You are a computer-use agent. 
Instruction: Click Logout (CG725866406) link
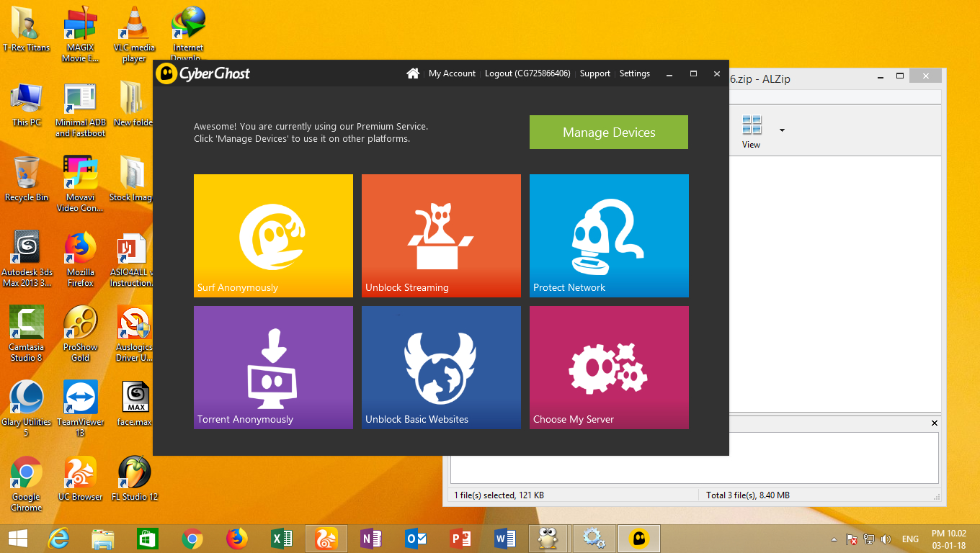pyautogui.click(x=527, y=73)
